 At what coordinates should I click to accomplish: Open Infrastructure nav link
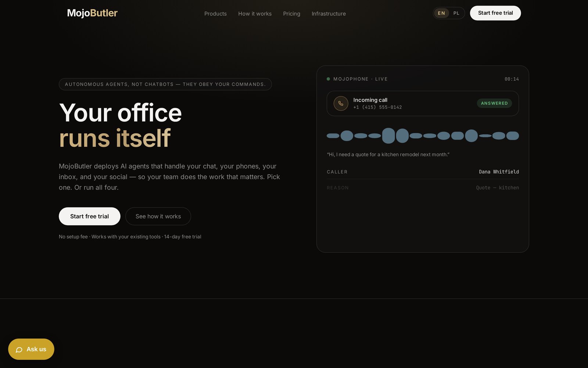(329, 14)
